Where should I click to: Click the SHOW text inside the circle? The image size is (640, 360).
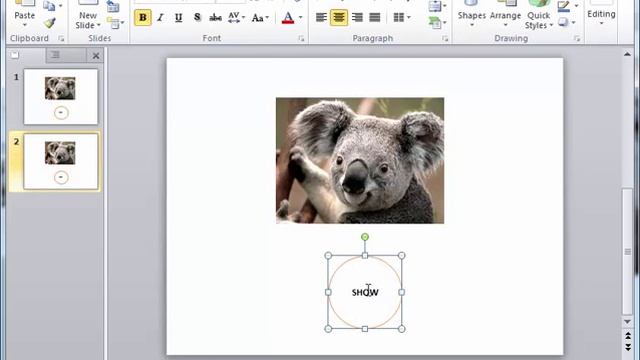click(365, 292)
